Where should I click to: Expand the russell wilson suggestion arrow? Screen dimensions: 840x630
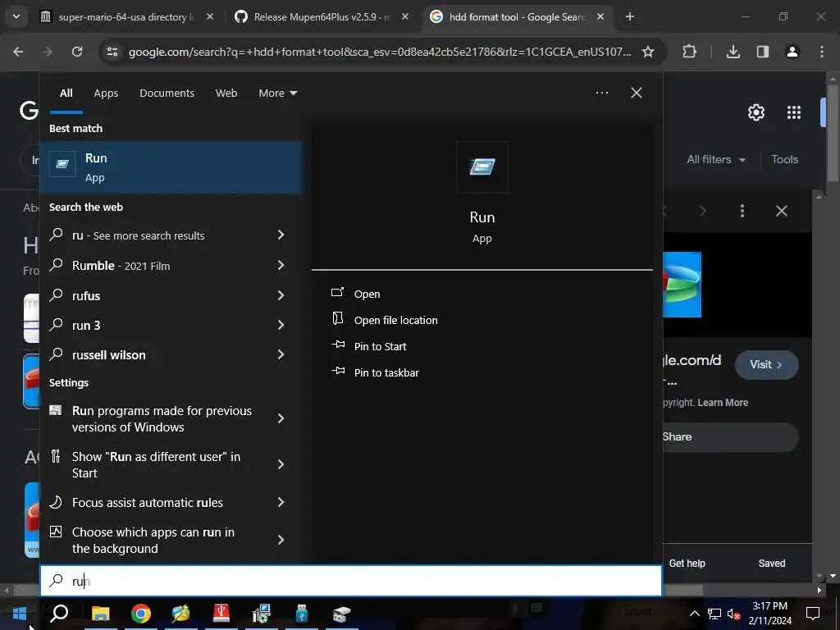pyautogui.click(x=281, y=354)
